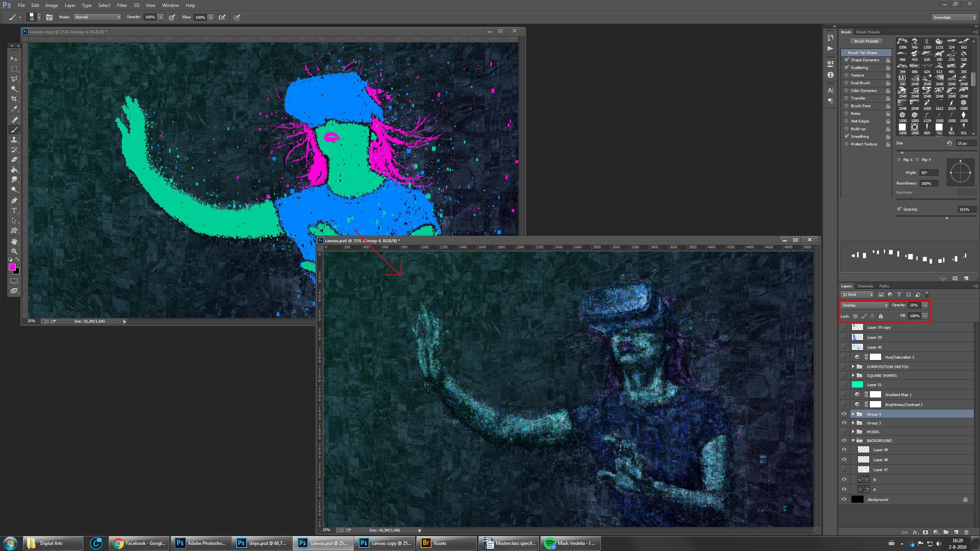Viewport: 980px width, 551px height.
Task: Open the Actions panel play icon
Action: point(830,48)
